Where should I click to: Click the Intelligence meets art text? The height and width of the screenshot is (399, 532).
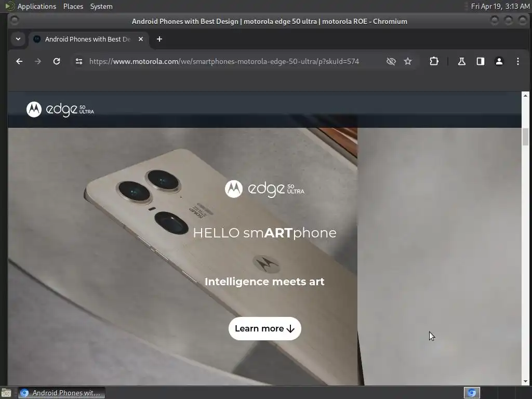pos(264,282)
